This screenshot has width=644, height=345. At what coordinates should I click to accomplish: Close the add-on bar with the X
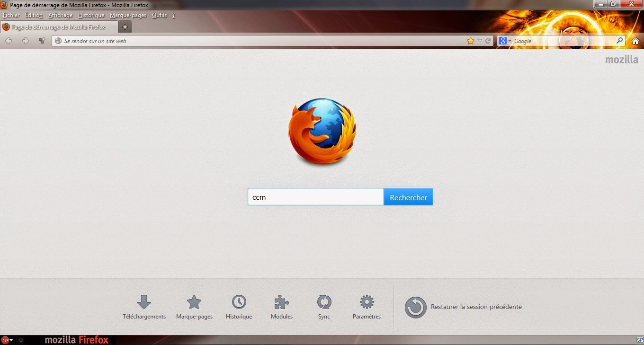tap(21, 340)
